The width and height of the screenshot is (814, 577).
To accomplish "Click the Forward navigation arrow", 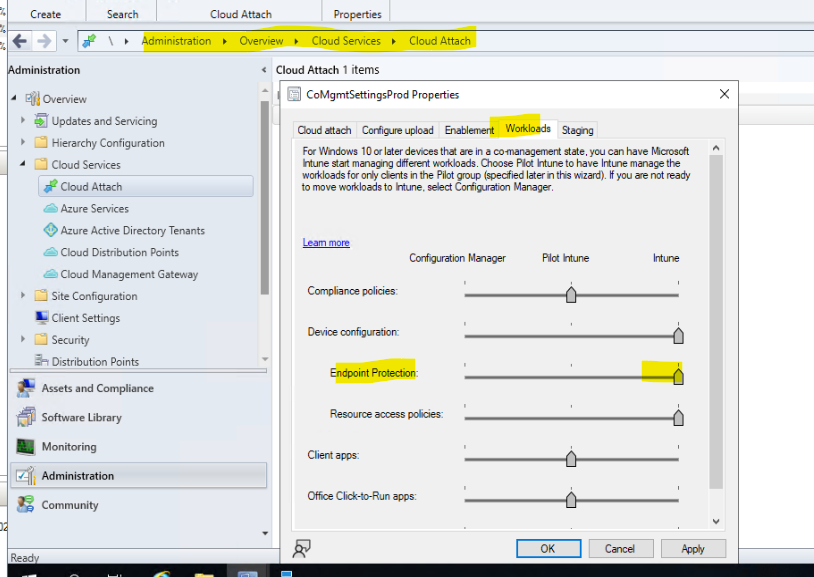I will pyautogui.click(x=45, y=41).
